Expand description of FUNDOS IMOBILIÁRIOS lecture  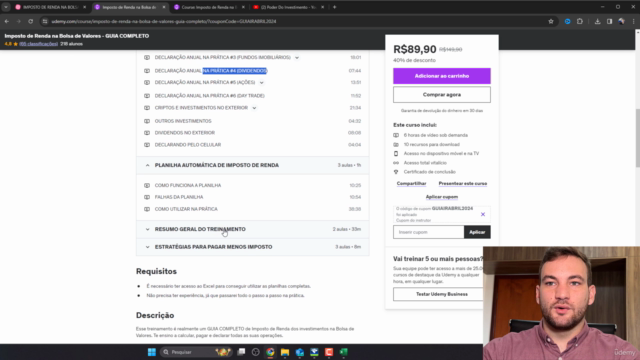click(x=297, y=58)
